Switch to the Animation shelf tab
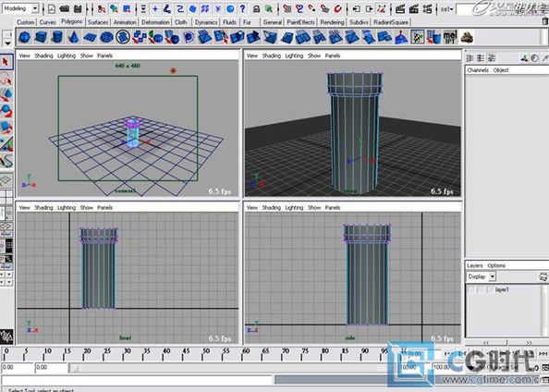549x392 pixels. 125,22
